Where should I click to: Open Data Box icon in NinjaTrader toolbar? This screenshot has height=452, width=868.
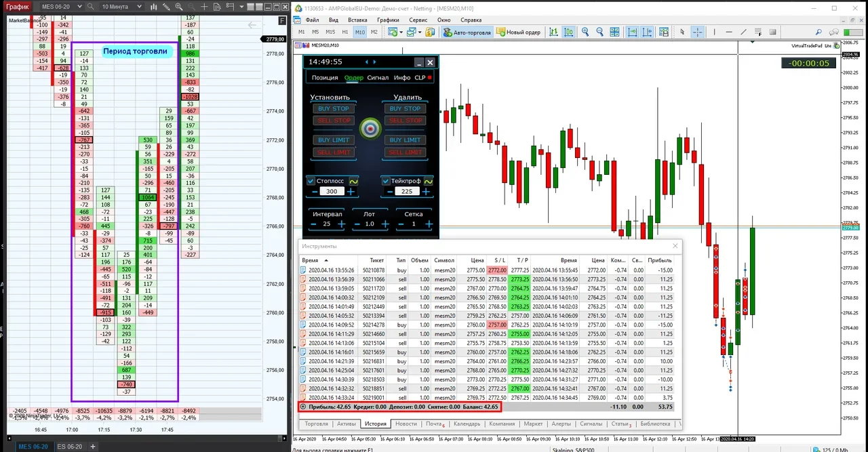[217, 7]
